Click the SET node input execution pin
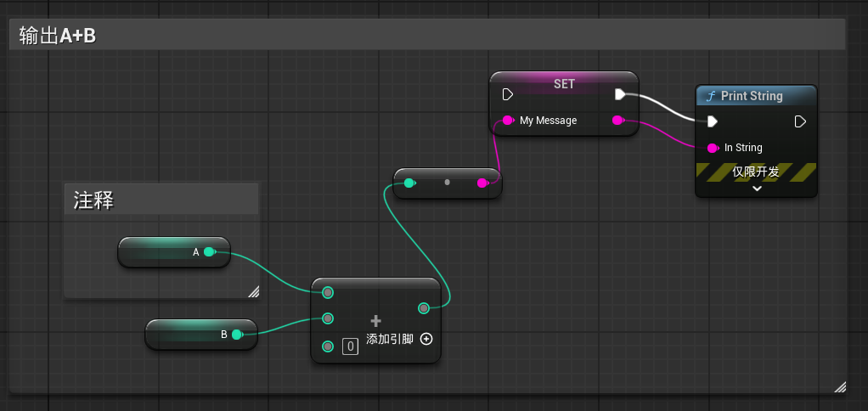The height and width of the screenshot is (411, 868). (x=507, y=93)
